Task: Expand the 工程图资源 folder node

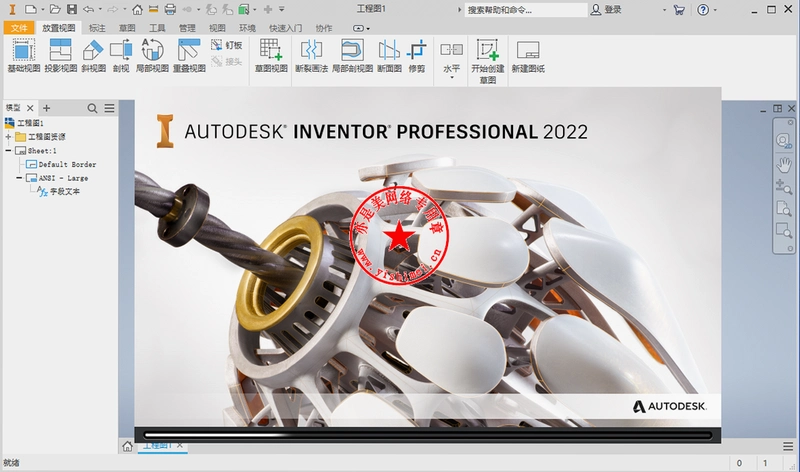Action: click(8, 137)
